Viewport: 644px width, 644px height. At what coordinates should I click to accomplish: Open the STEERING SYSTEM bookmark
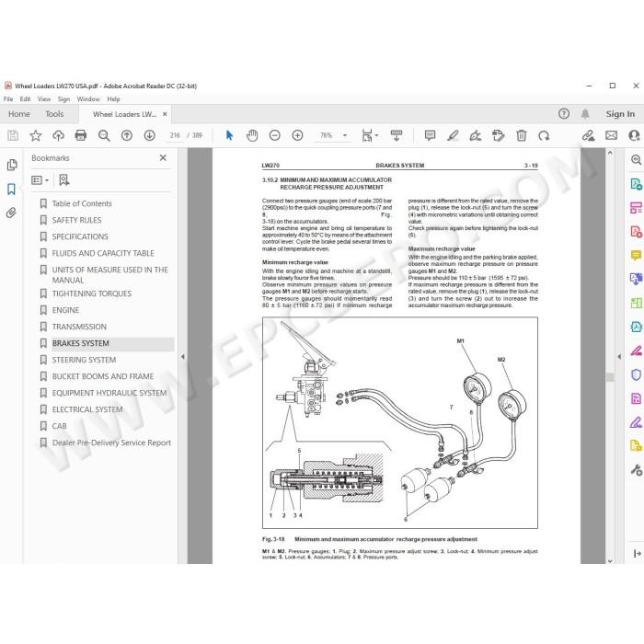(x=84, y=360)
